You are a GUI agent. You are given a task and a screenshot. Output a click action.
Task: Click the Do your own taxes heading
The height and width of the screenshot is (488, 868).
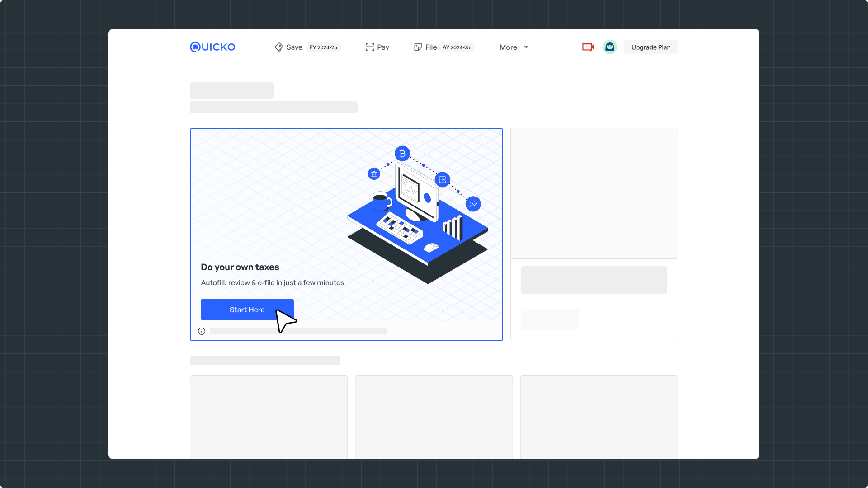[240, 267]
